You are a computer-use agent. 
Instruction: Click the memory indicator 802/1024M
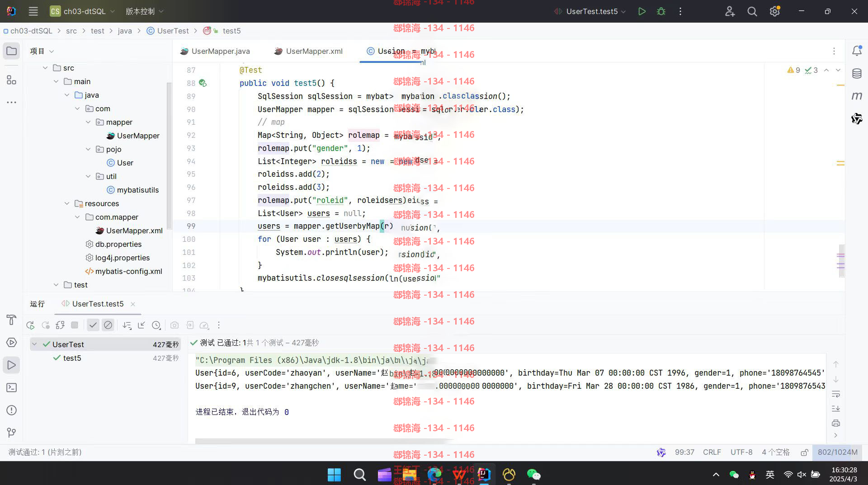click(x=837, y=452)
